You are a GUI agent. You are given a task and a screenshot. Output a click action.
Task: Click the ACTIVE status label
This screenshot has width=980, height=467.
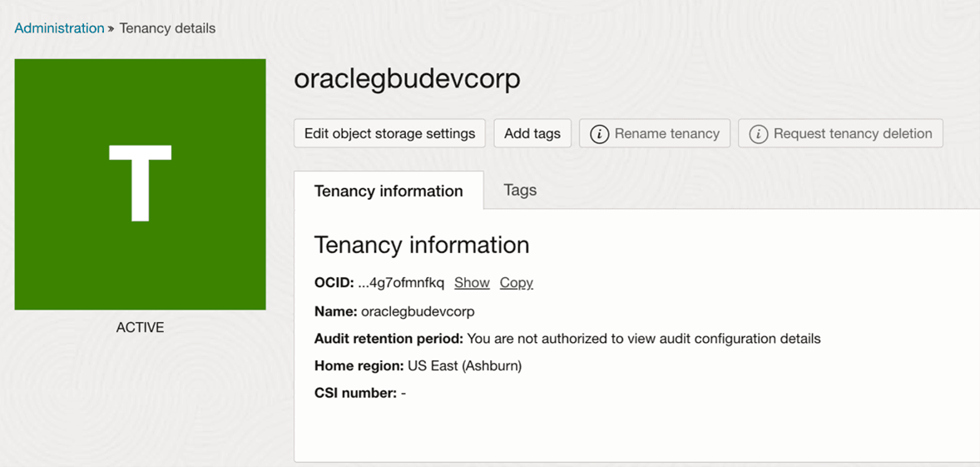click(140, 327)
